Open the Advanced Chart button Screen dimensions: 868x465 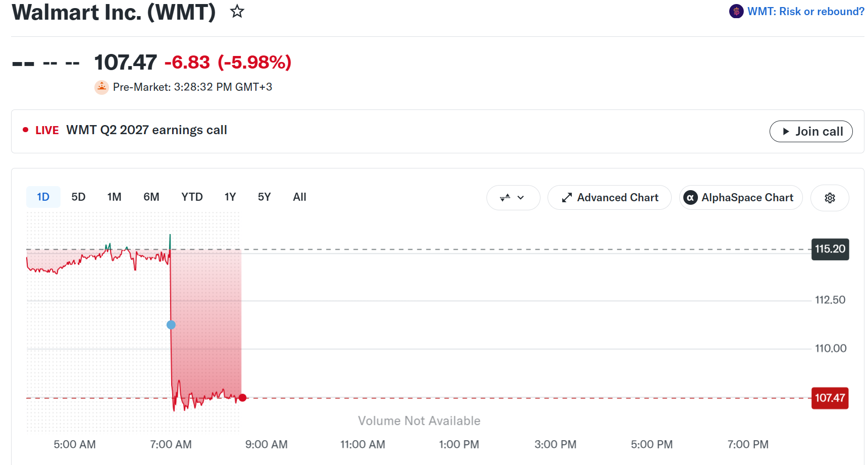pos(610,198)
